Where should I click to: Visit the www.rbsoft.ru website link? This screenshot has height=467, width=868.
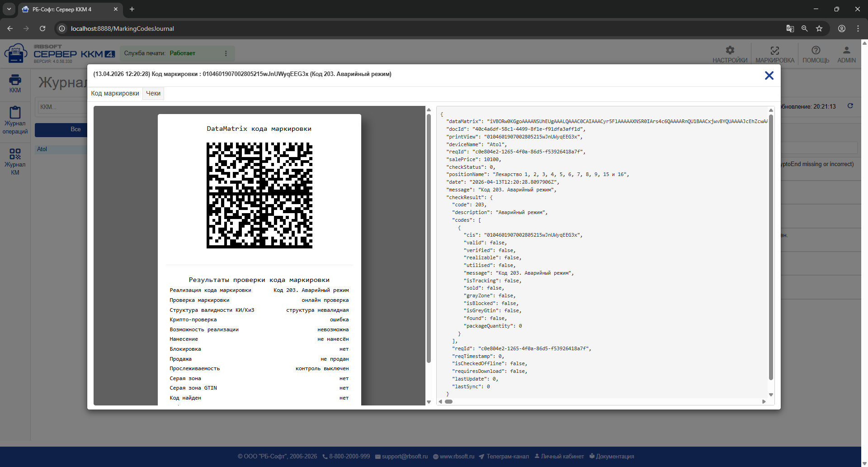(454, 457)
